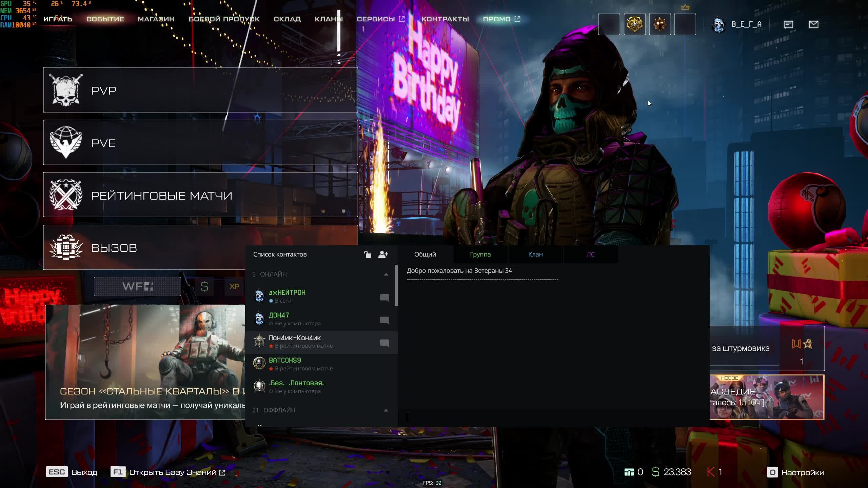Open Настройки settings button

point(796,472)
